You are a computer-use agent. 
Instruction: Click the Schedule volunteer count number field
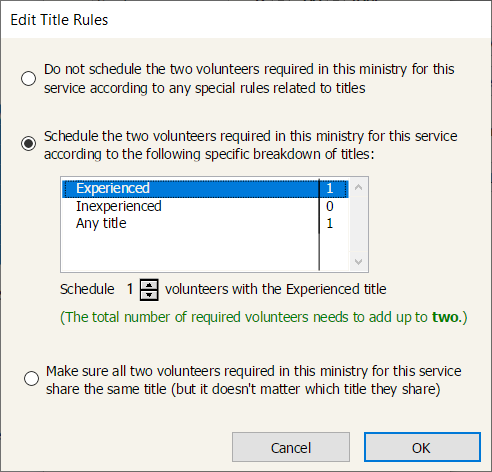[x=130, y=289]
